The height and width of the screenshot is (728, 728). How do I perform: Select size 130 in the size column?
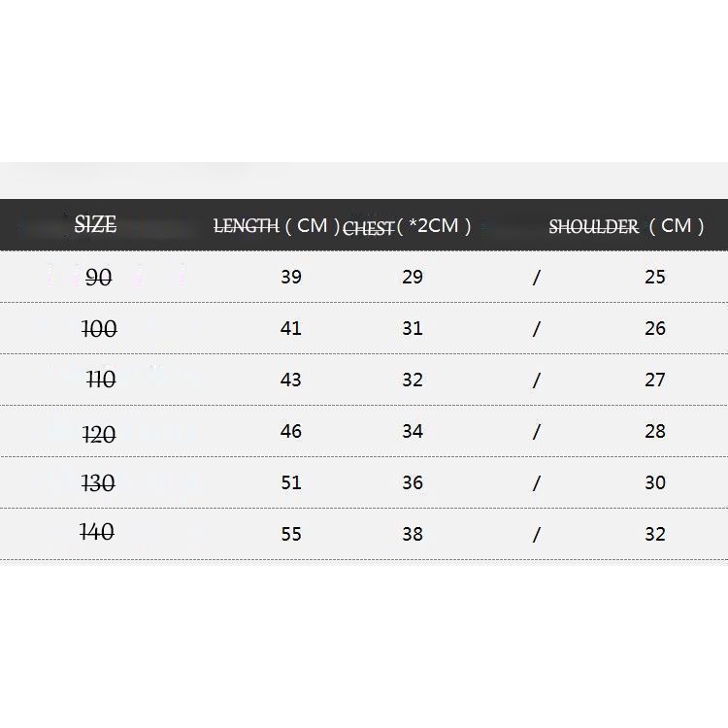point(98,483)
